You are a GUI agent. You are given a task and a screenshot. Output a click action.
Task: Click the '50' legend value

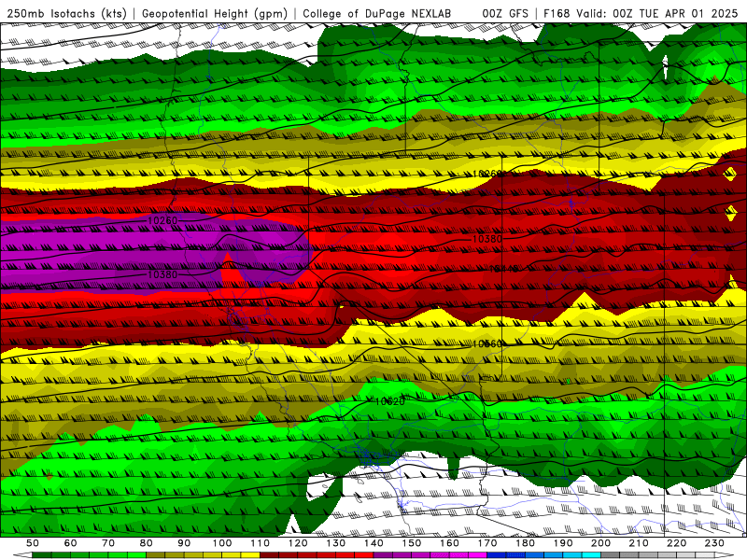[x=33, y=543]
